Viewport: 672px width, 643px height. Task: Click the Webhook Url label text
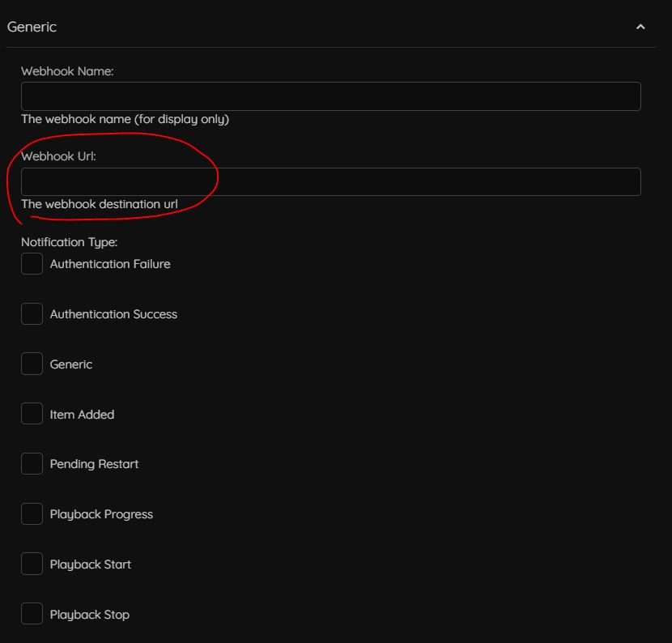(x=58, y=155)
